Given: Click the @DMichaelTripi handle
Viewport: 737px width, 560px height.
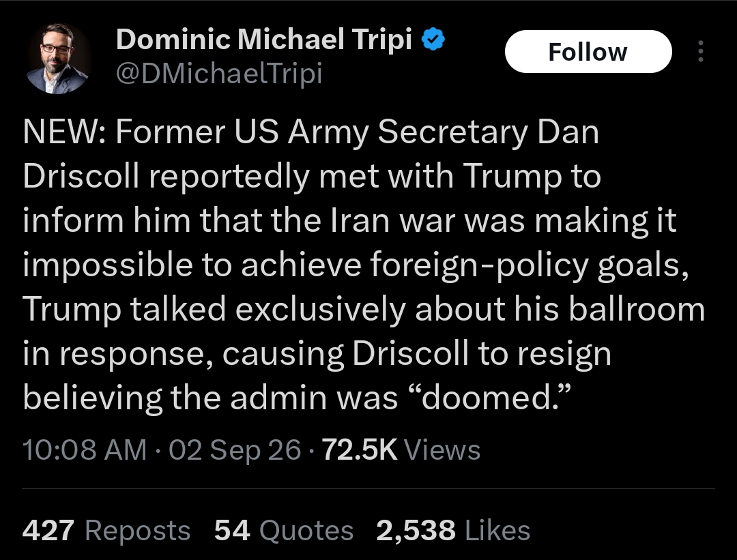Looking at the screenshot, I should (219, 74).
